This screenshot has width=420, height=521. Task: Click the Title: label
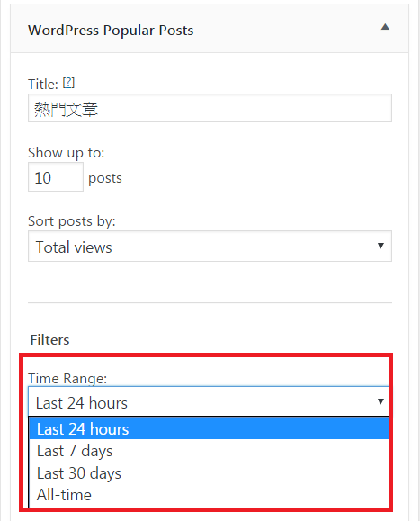43,84
